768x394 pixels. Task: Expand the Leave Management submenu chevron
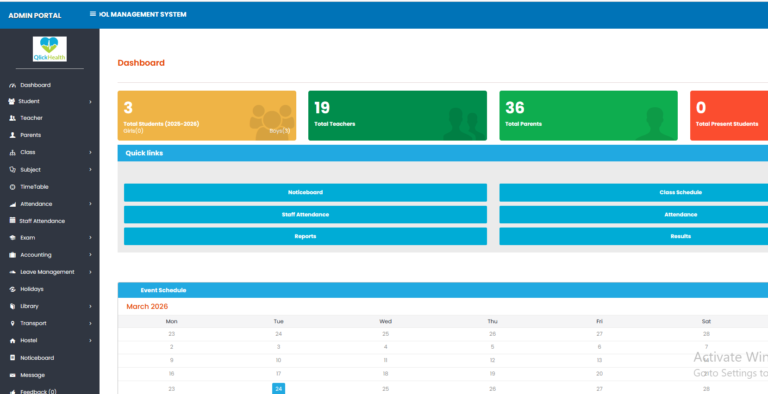click(91, 272)
